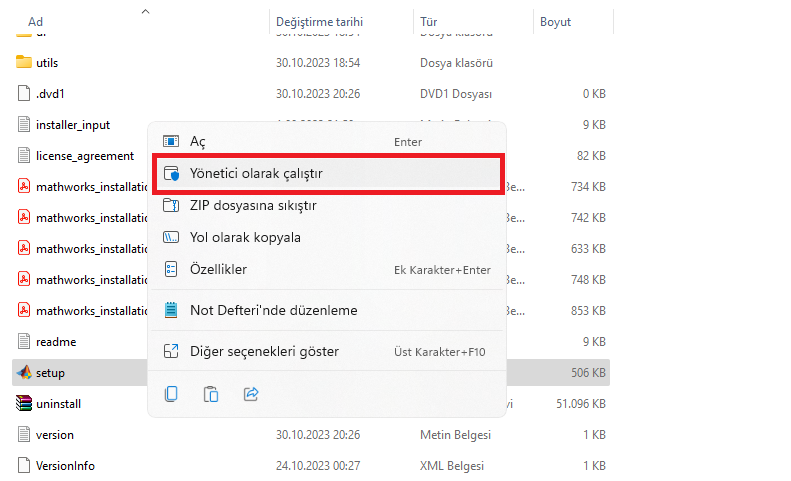This screenshot has width=791, height=481.
Task: Select the license_agreement file row
Action: [84, 156]
